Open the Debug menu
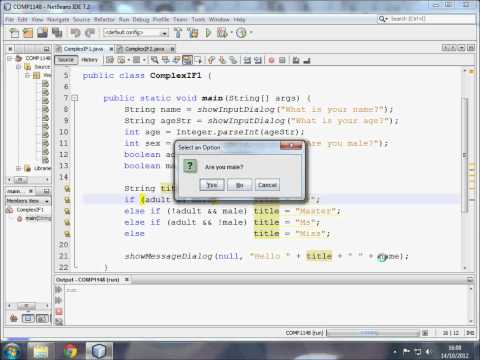Screen dimensions: 480x360 coord(141,20)
